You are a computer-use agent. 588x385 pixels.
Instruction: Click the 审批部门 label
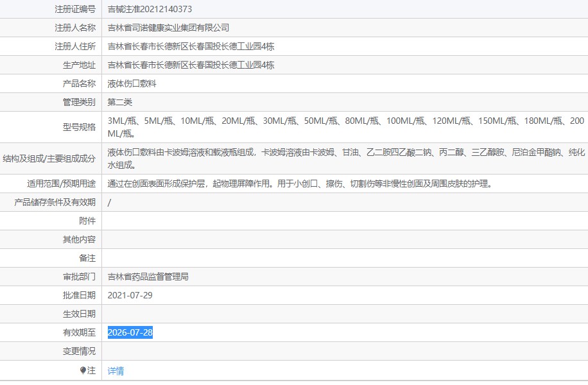(79, 277)
